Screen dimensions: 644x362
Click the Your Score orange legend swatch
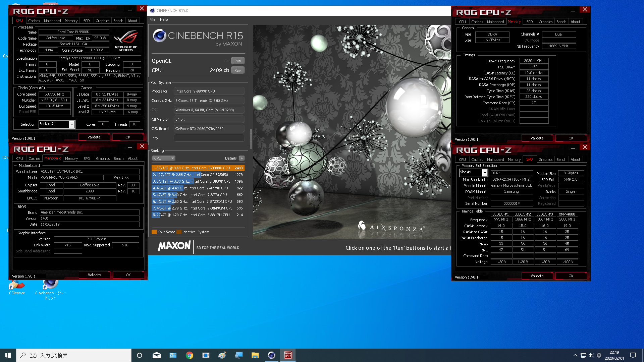click(x=154, y=232)
